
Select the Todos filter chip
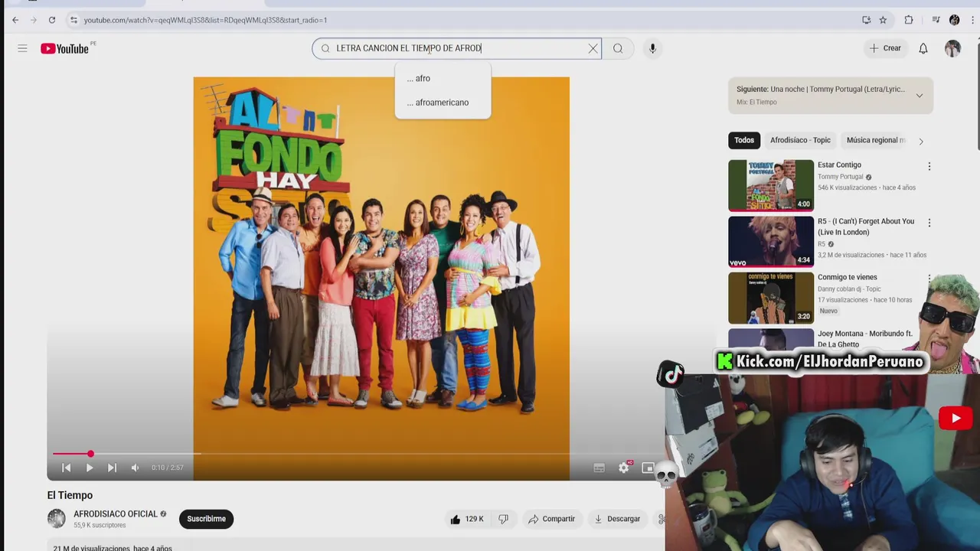click(x=744, y=140)
